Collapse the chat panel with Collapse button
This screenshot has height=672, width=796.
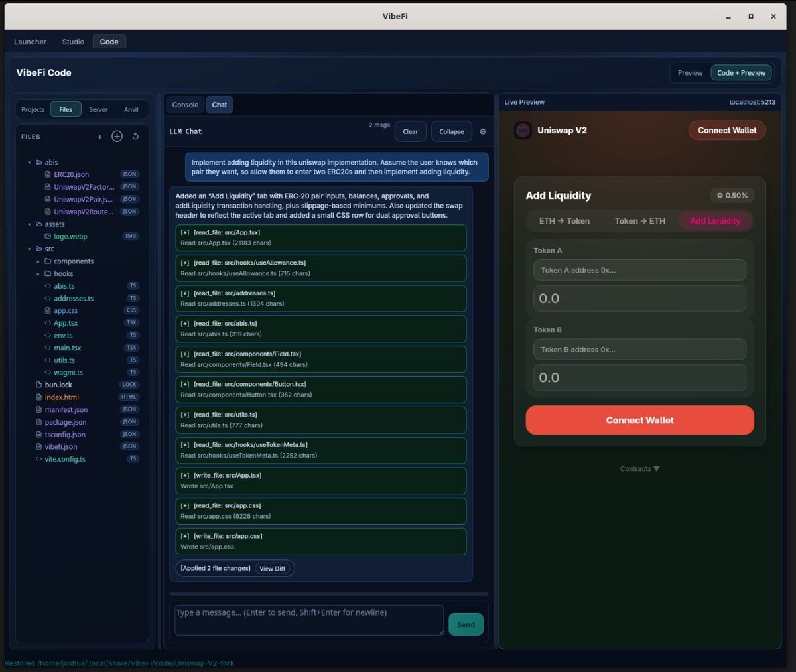tap(452, 131)
